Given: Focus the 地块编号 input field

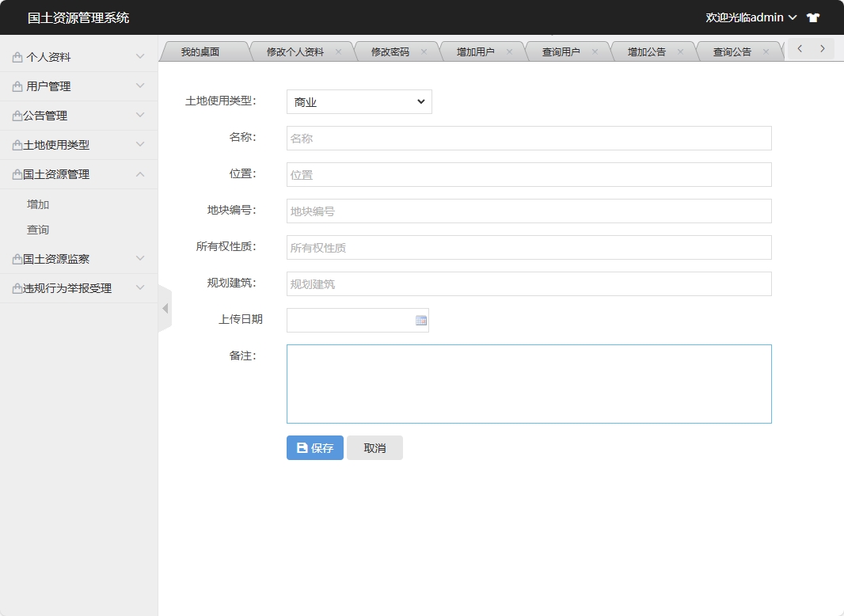Looking at the screenshot, I should pos(528,211).
